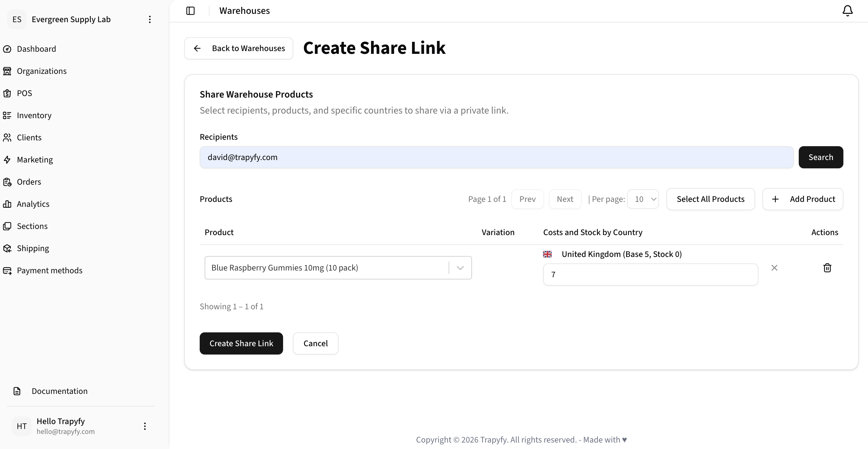
Task: Click the Cancel button
Action: click(x=315, y=343)
